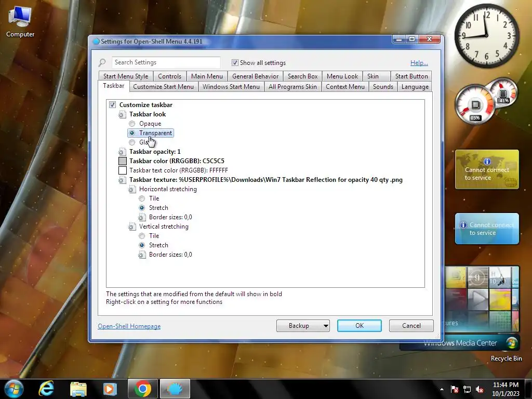Switch to the Context Menu tab
This screenshot has width=532, height=399.
coord(345,87)
